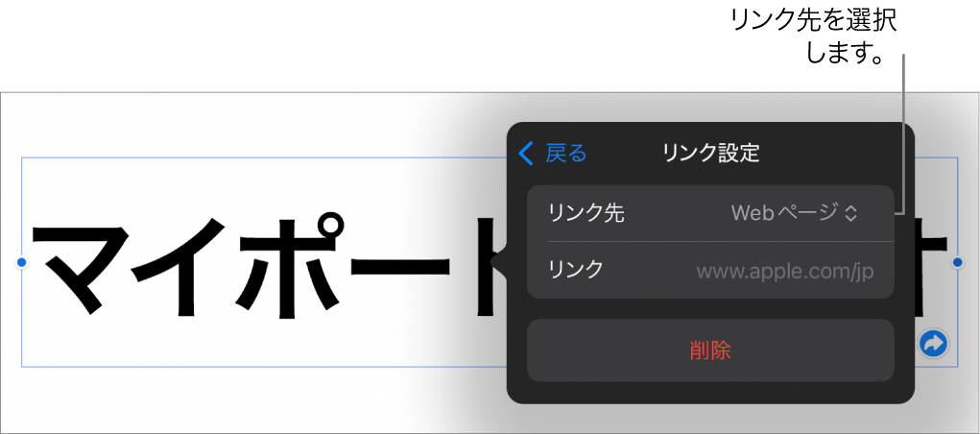
Task: Go back with the 戻る button
Action: [553, 153]
